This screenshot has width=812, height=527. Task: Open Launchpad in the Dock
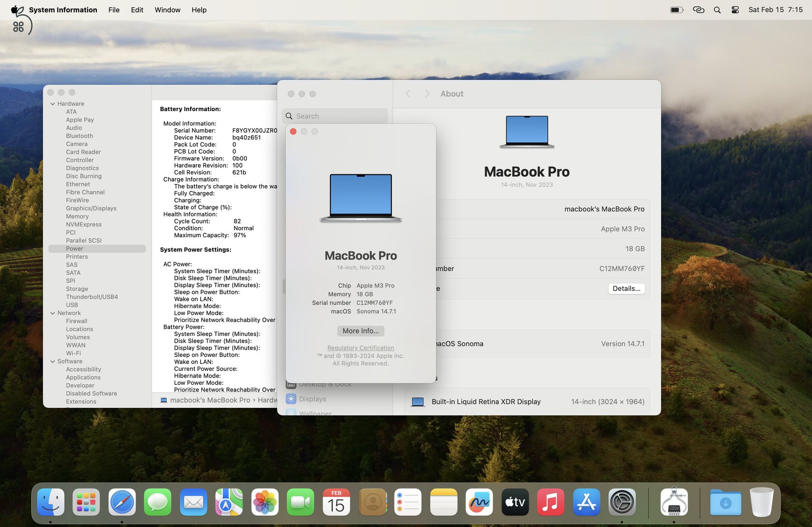point(86,502)
